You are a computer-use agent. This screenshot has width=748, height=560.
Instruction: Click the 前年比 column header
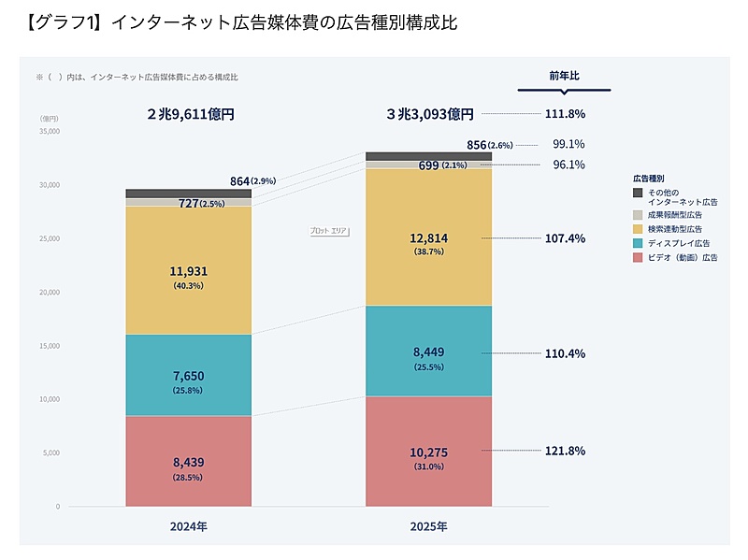pyautogui.click(x=564, y=75)
